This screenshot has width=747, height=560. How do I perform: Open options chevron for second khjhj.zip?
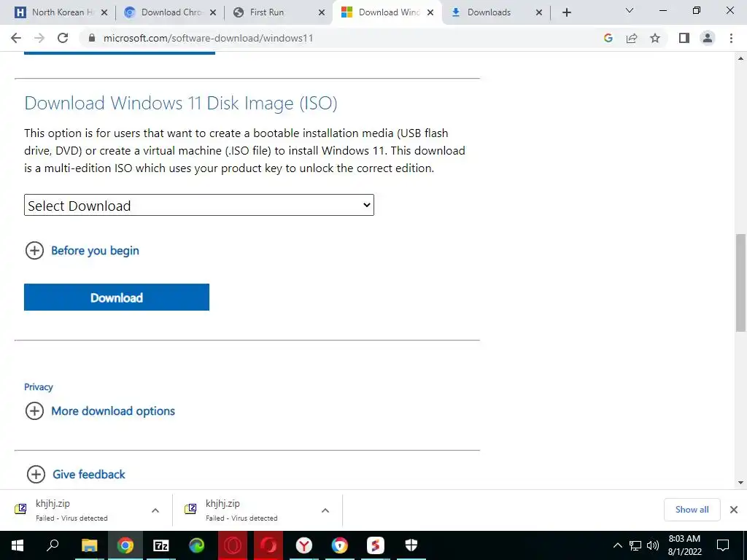[325, 510]
